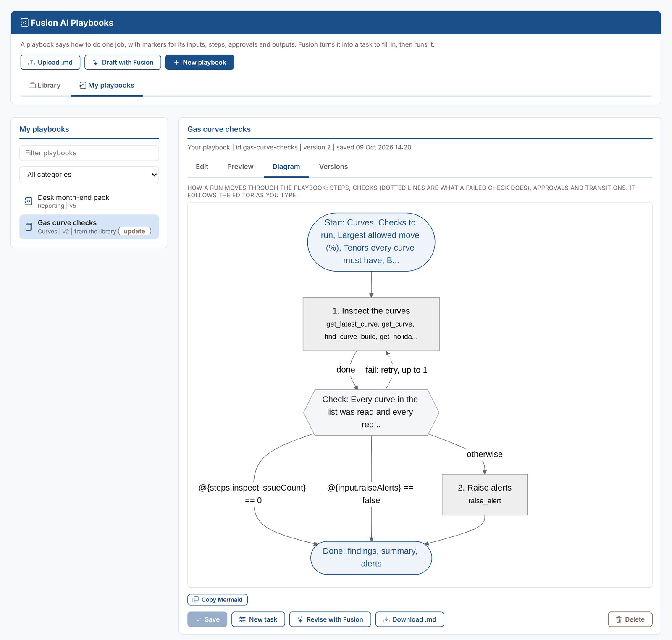Click the upload icon in Upload .md
Viewport: 672px width, 640px height.
pyautogui.click(x=31, y=62)
